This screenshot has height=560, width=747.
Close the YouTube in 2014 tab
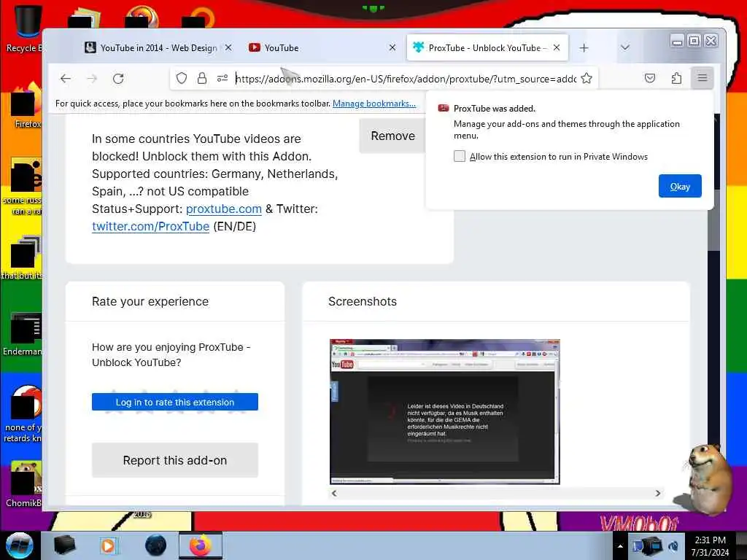click(x=228, y=47)
